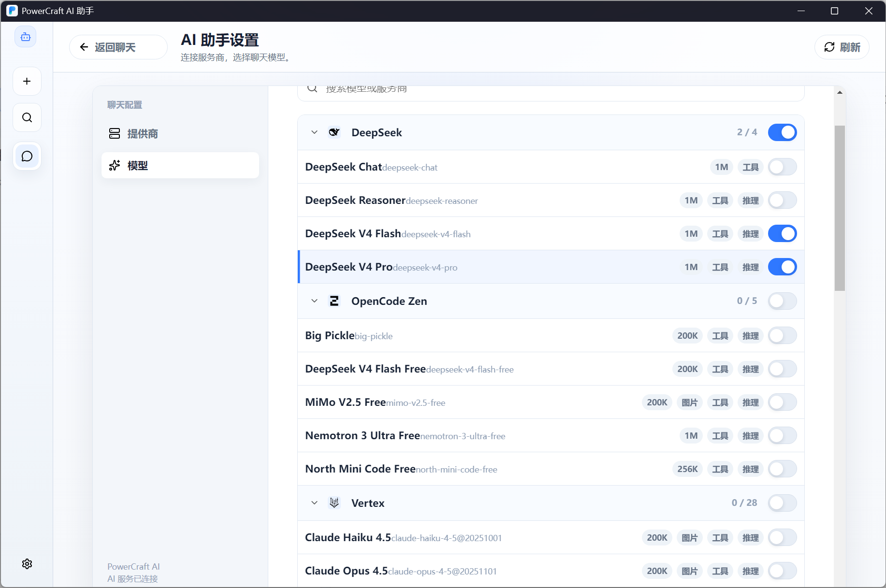The height and width of the screenshot is (588, 886).
Task: Click the 0 / 28 count on Vertex
Action: pos(744,503)
